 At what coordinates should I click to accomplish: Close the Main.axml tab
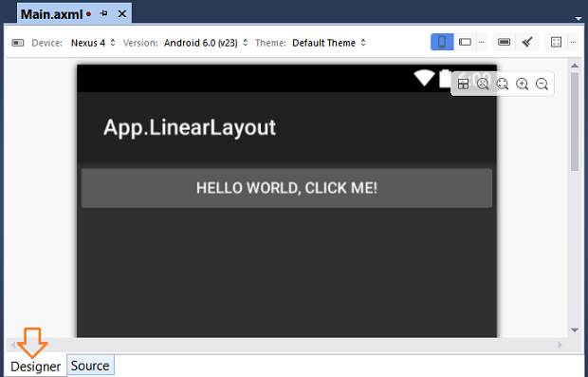(x=122, y=14)
